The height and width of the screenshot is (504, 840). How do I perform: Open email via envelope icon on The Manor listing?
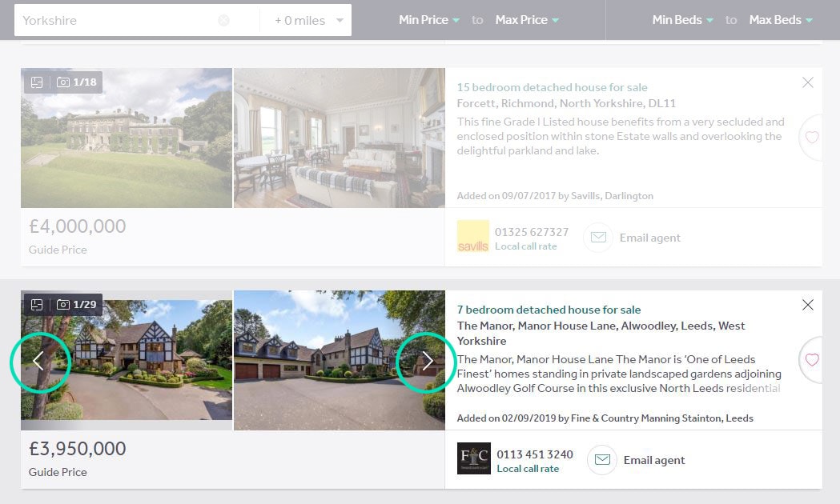point(601,460)
